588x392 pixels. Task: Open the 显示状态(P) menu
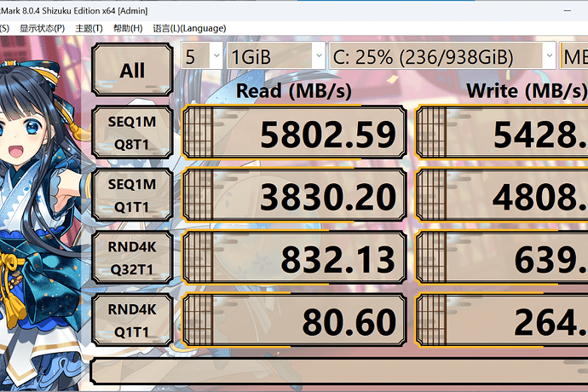pyautogui.click(x=43, y=28)
